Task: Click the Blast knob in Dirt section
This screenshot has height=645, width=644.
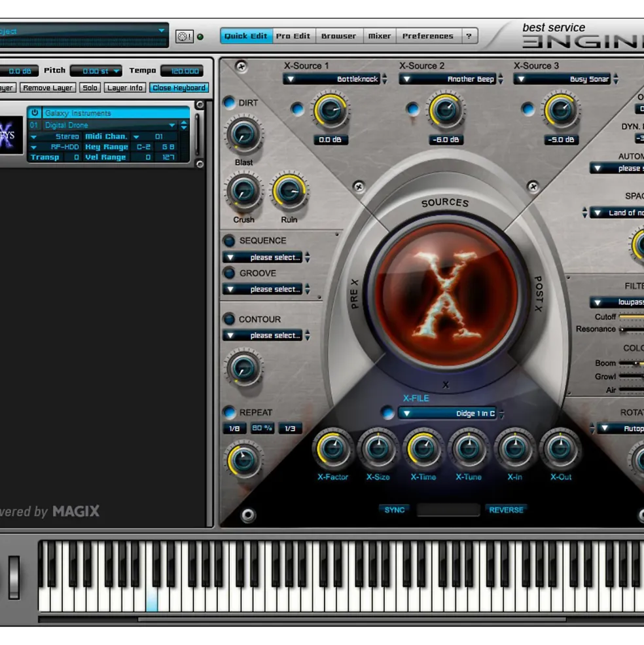Action: (x=243, y=134)
